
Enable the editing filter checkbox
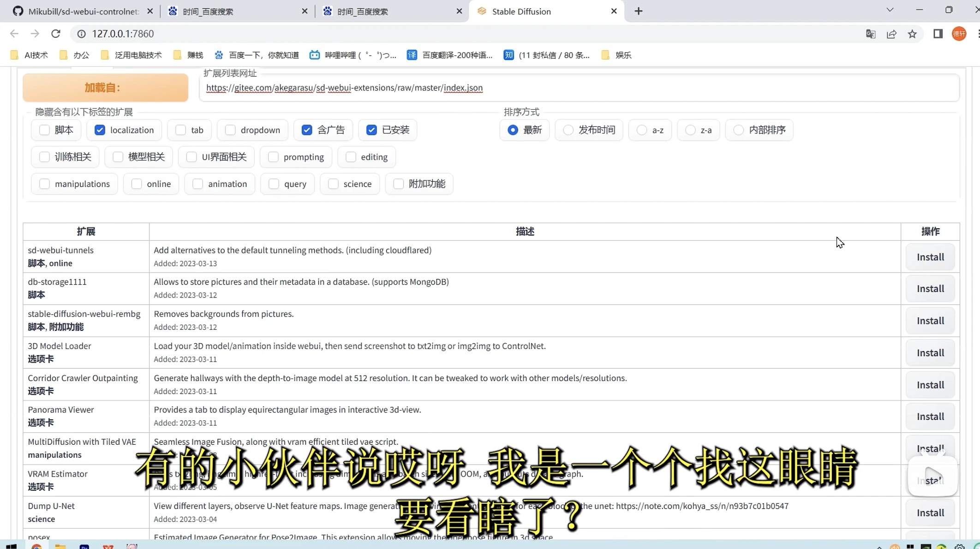click(351, 157)
